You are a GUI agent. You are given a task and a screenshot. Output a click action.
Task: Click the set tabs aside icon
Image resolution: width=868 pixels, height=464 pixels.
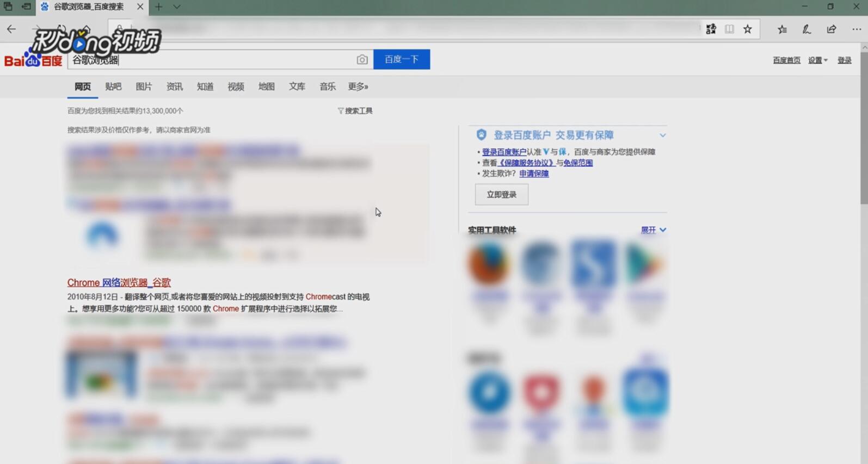[x=26, y=7]
